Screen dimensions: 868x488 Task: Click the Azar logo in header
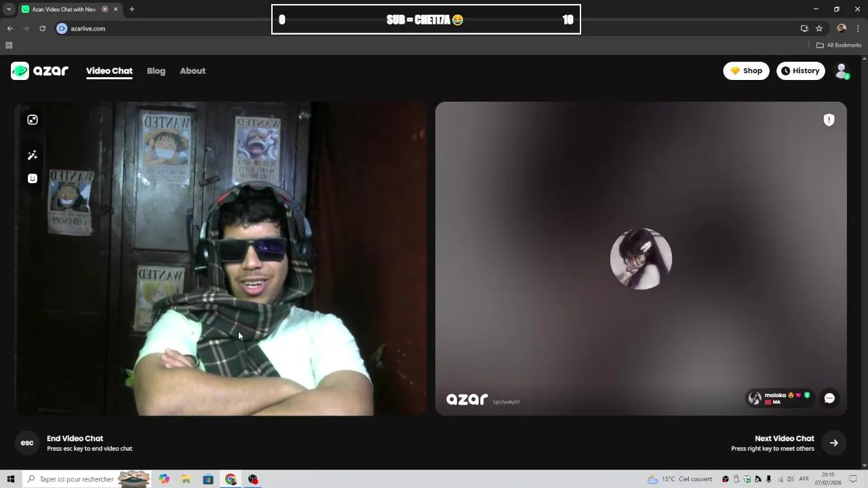click(x=39, y=70)
